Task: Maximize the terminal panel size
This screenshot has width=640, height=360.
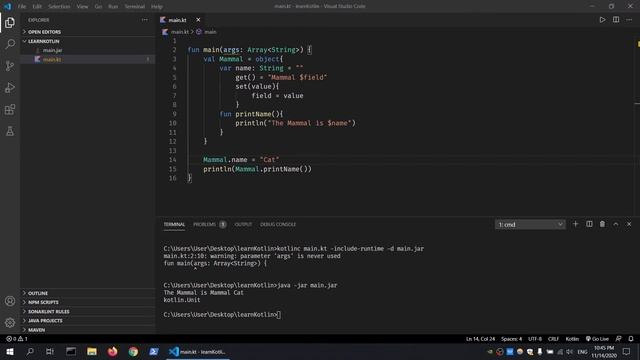Action: point(616,224)
